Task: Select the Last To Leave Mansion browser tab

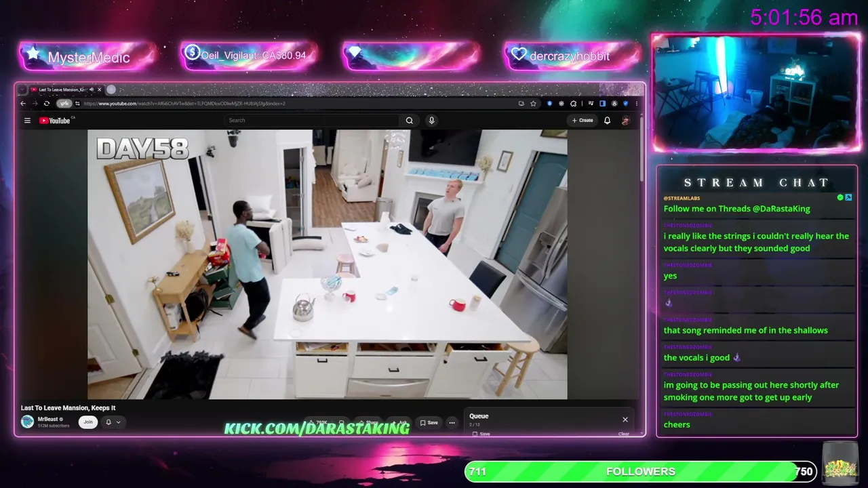Action: [66, 89]
